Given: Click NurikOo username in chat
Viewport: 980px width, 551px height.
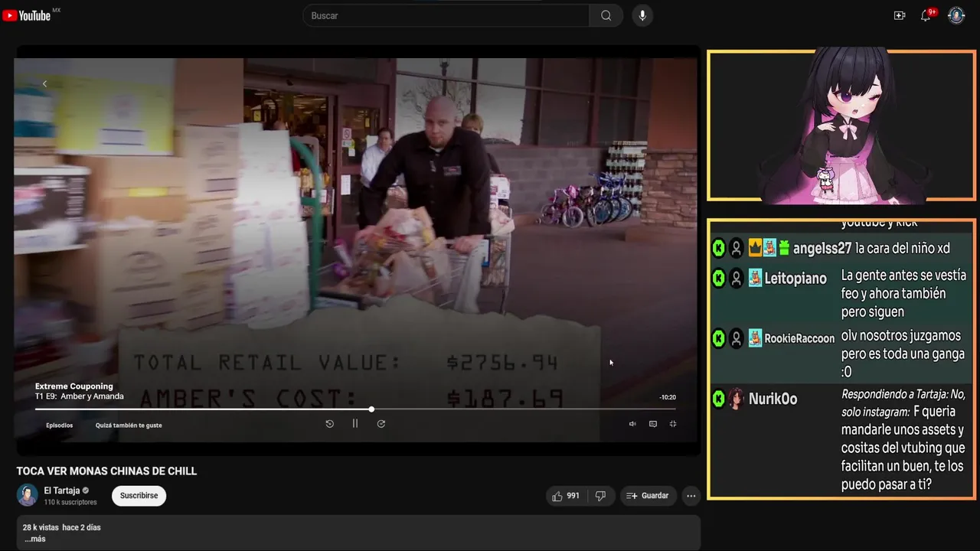Looking at the screenshot, I should [773, 399].
